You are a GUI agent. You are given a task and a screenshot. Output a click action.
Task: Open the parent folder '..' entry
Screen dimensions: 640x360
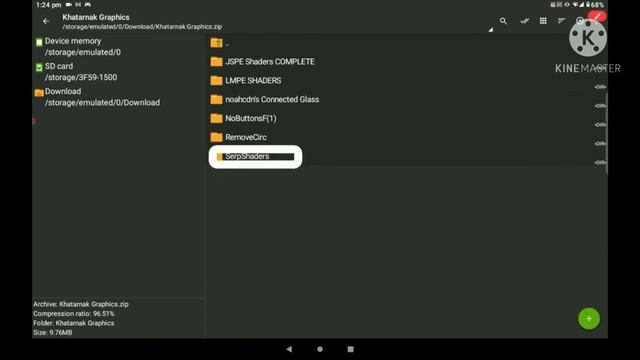click(x=406, y=43)
